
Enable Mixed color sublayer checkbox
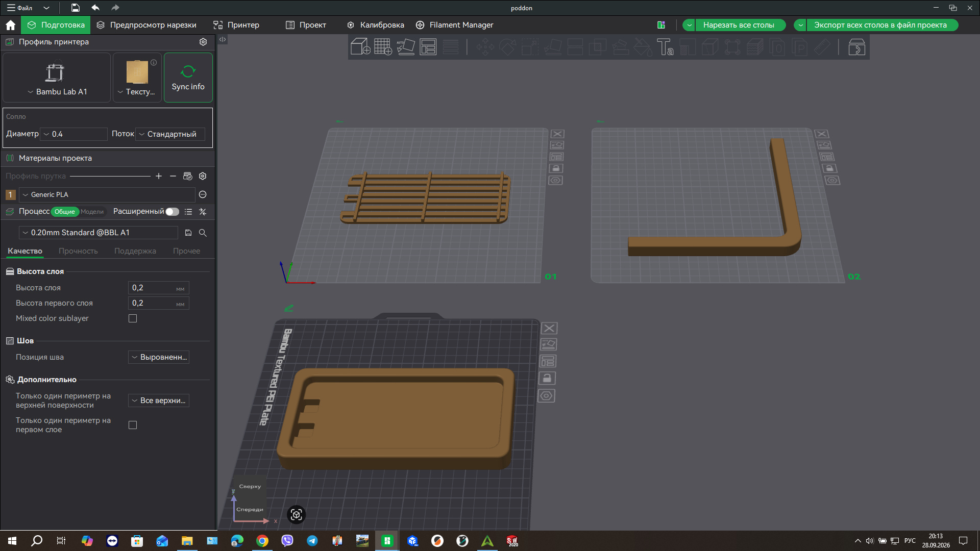pos(133,318)
